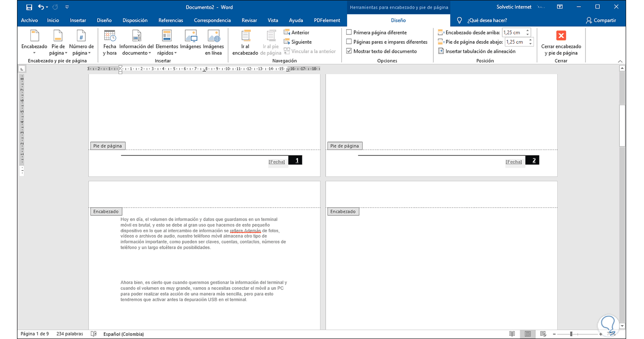Open Información del documento options
The width and height of the screenshot is (644, 339).
click(x=136, y=42)
